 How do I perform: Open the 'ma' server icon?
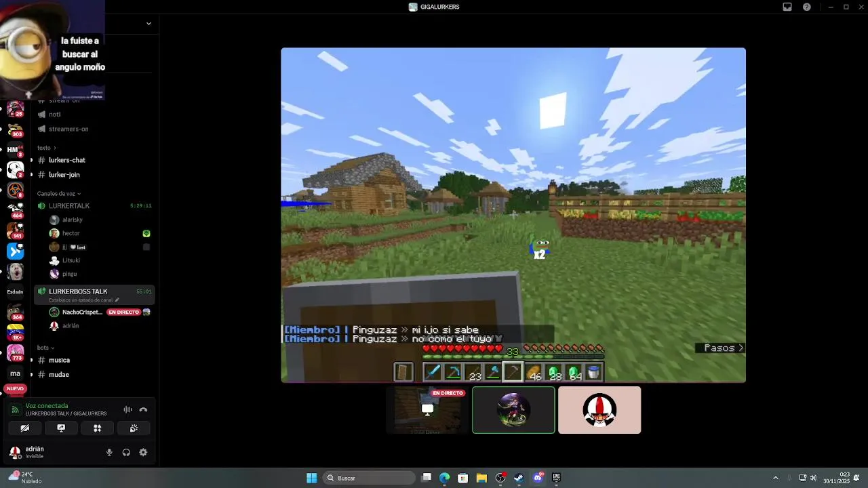(15, 373)
